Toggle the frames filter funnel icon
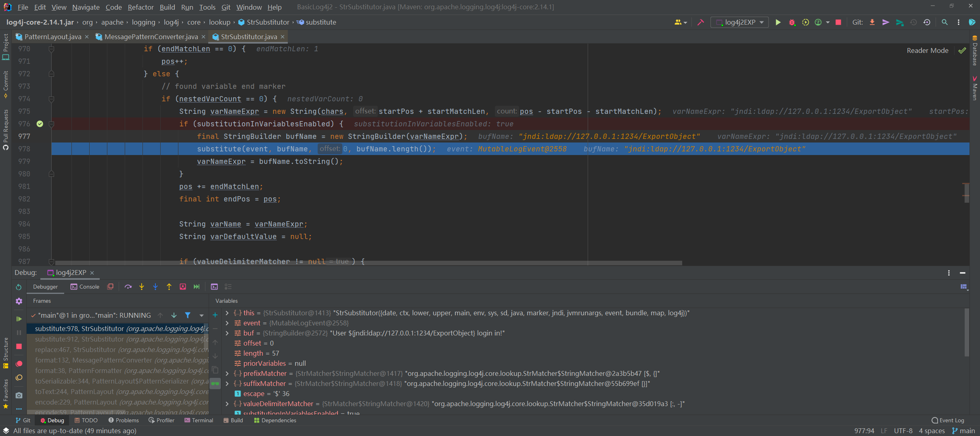This screenshot has height=436, width=980. point(188,315)
